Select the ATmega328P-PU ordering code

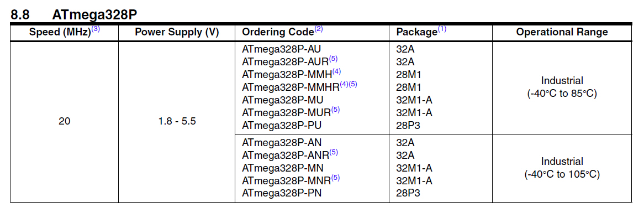click(282, 125)
